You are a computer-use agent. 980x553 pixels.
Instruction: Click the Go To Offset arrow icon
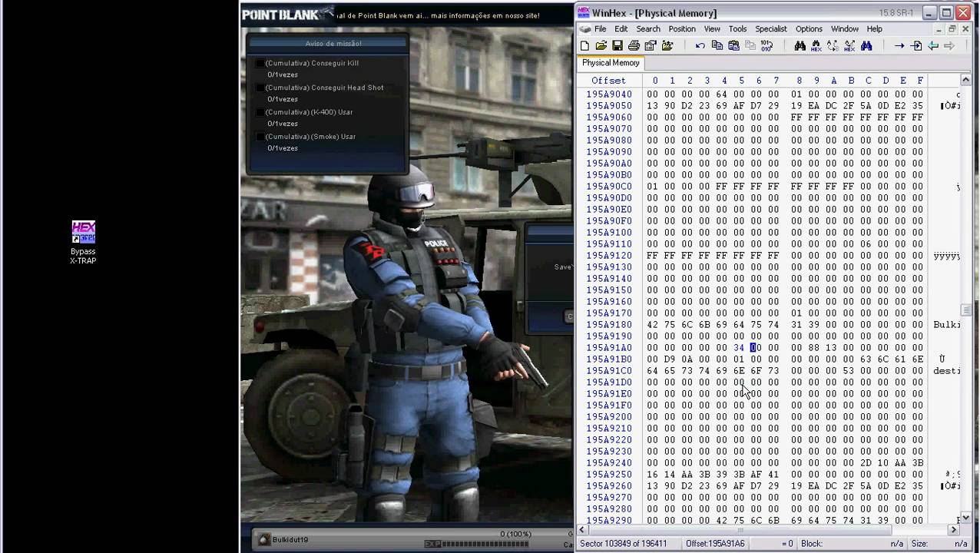pyautogui.click(x=899, y=46)
